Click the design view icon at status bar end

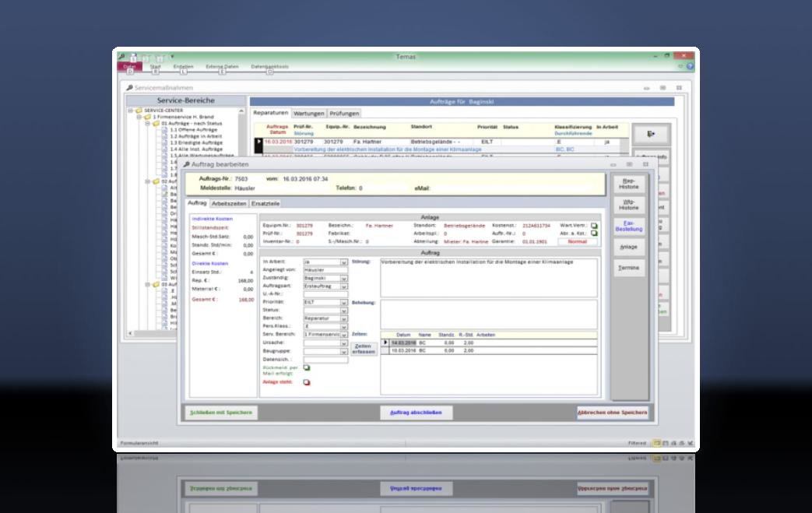[x=690, y=443]
